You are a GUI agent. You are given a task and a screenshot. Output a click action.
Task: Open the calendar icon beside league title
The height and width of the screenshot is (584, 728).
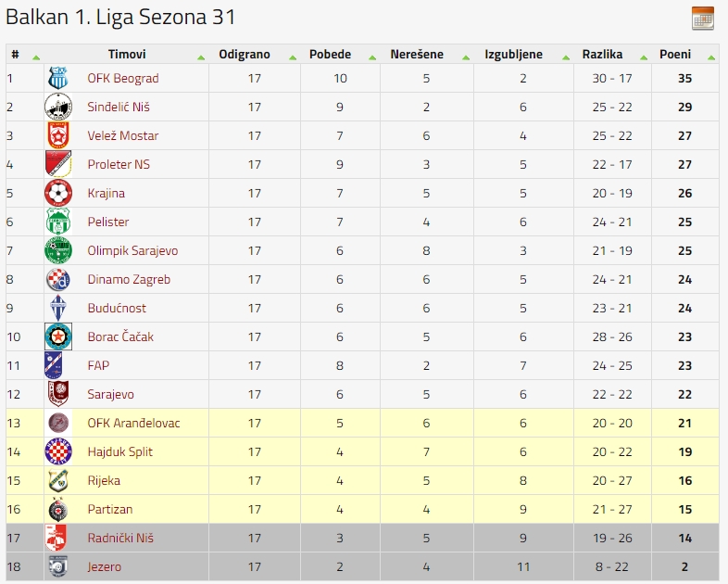point(702,19)
